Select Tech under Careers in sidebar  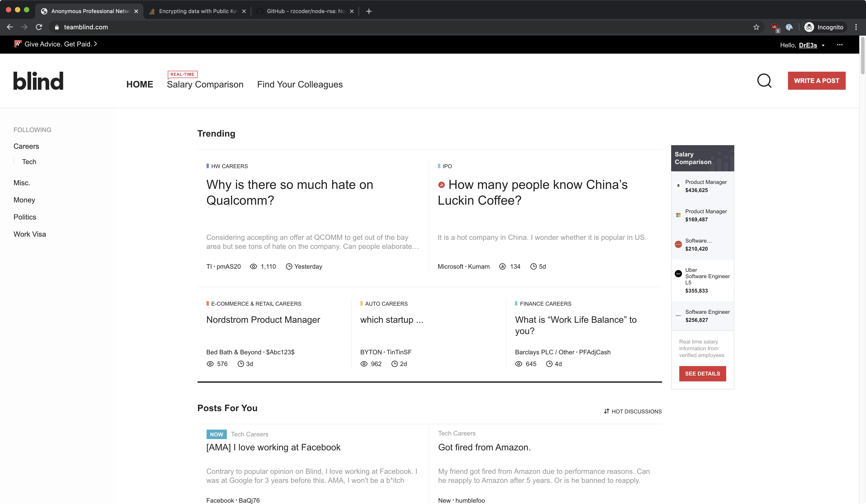tap(29, 162)
